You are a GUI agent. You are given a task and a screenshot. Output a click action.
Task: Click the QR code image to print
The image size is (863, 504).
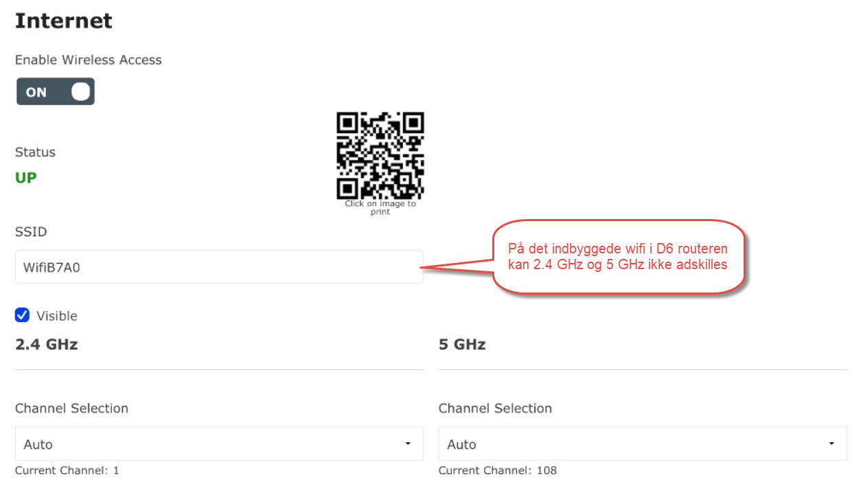pos(380,155)
